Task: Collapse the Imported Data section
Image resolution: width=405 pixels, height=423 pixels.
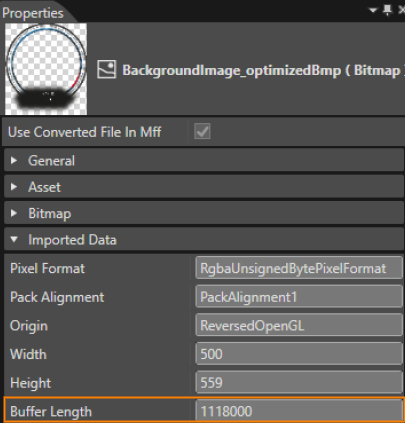Action: pyautogui.click(x=204, y=239)
